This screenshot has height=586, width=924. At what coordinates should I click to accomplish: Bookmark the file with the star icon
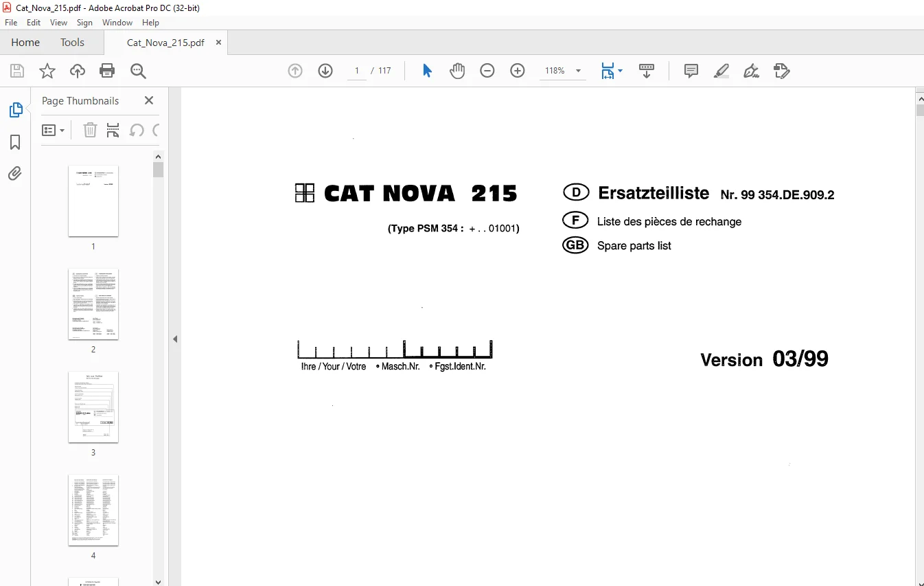point(47,71)
